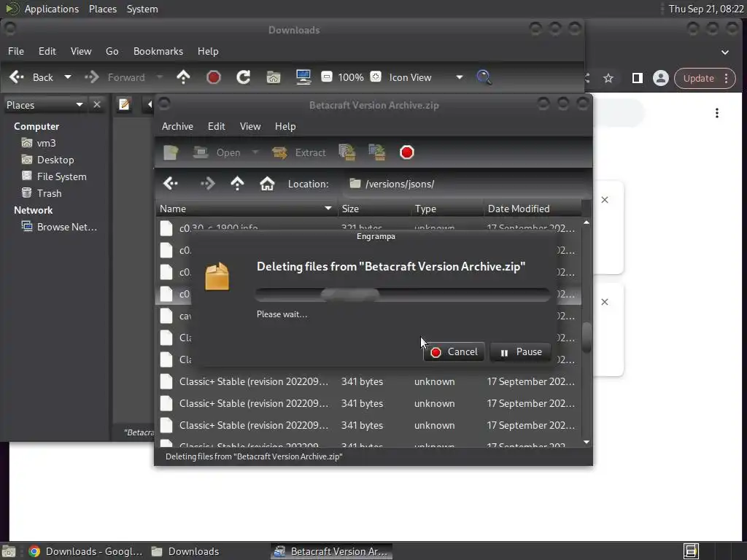Click the archive list scroll down arrow
The image size is (747, 560).
[587, 443]
